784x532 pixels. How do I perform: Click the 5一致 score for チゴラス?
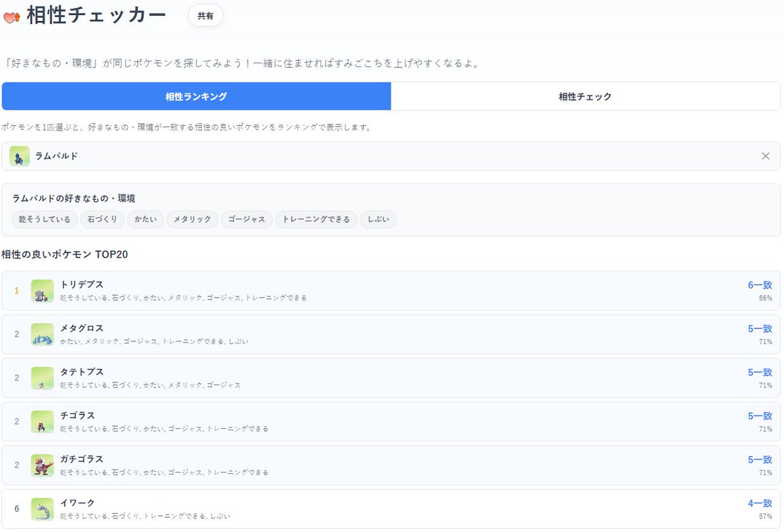click(x=760, y=416)
